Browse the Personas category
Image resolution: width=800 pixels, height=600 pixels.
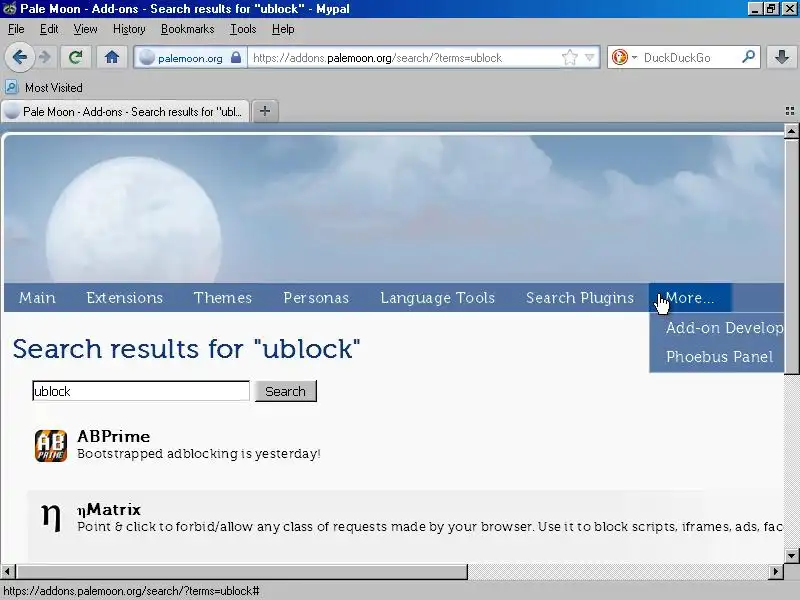point(316,297)
